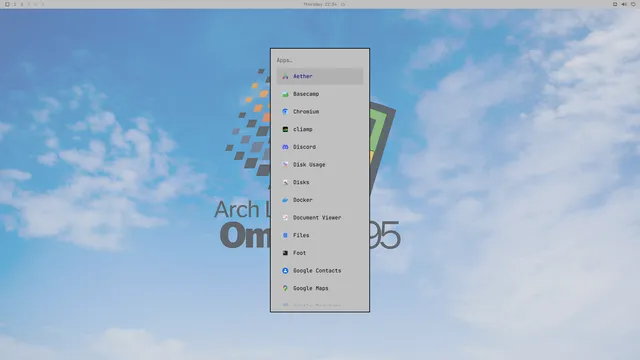
Task: Switch to workspace 1 in top bar
Action: click(15, 4)
